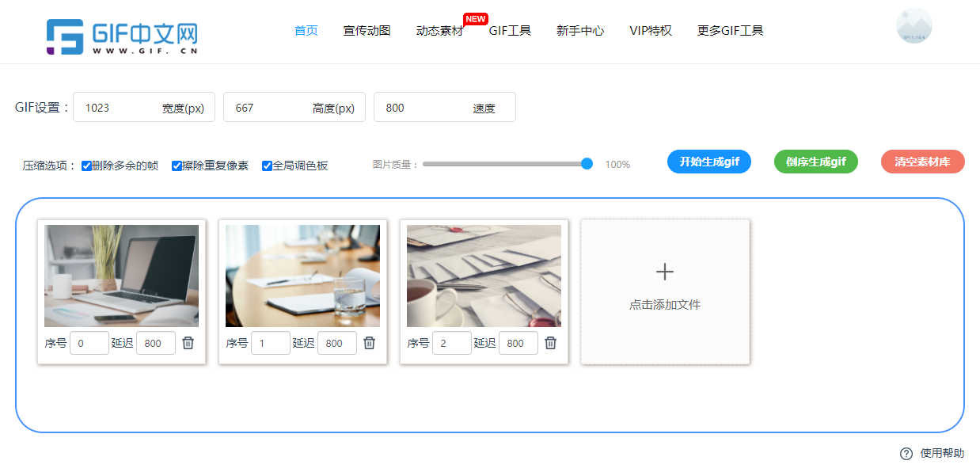The image size is (980, 472).
Task: Focus the 高度(px) input field
Action: [294, 107]
